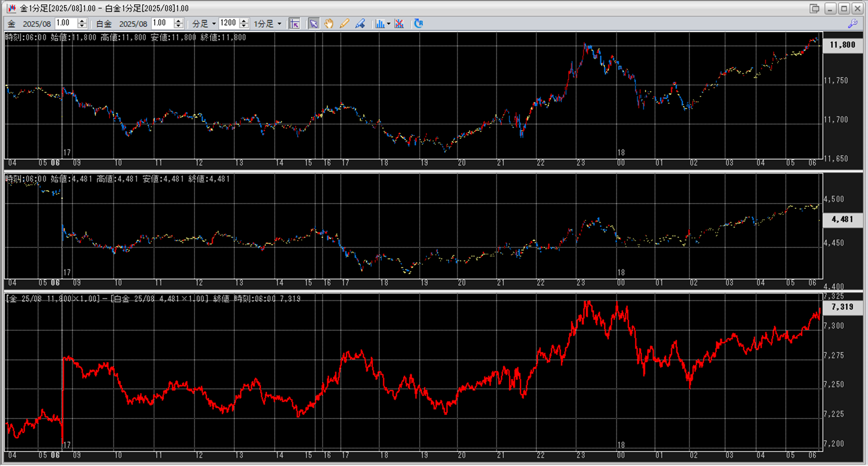Click the 7,319 spread price label
The height and width of the screenshot is (466, 868).
(842, 307)
